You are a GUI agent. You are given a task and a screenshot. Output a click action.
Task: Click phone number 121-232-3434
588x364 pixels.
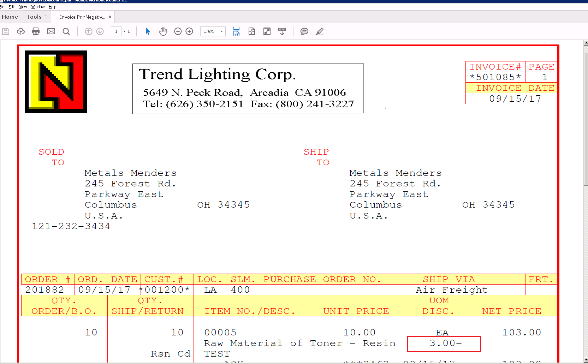(71, 226)
